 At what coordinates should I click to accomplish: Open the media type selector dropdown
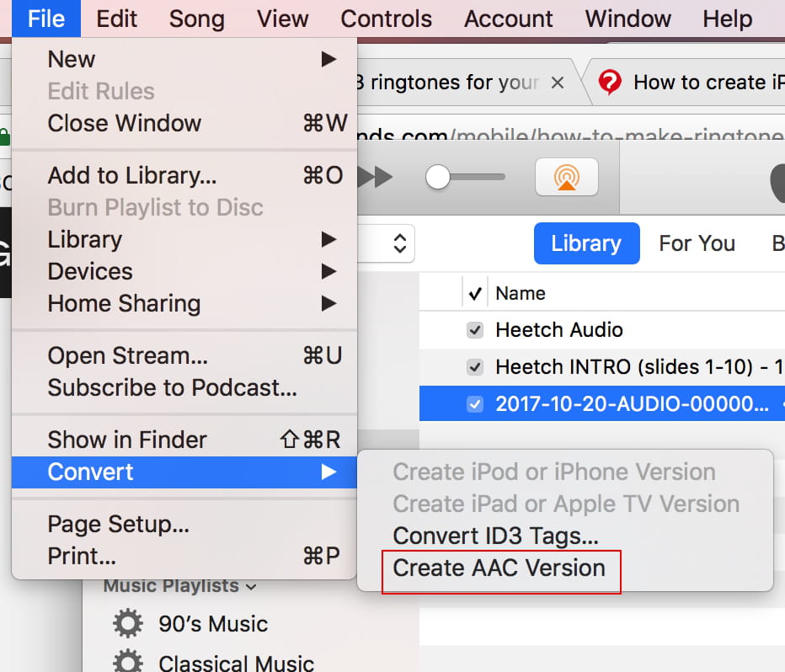pyautogui.click(x=399, y=243)
